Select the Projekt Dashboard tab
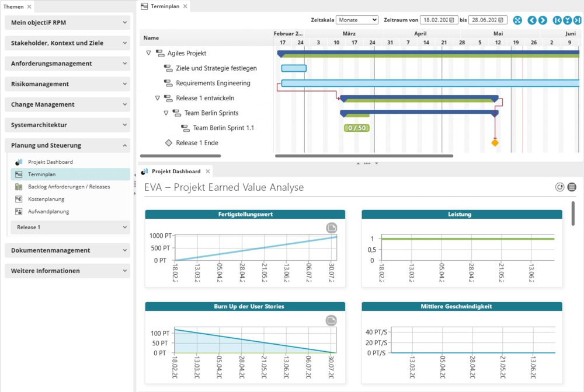The height and width of the screenshot is (392, 584). pos(175,171)
